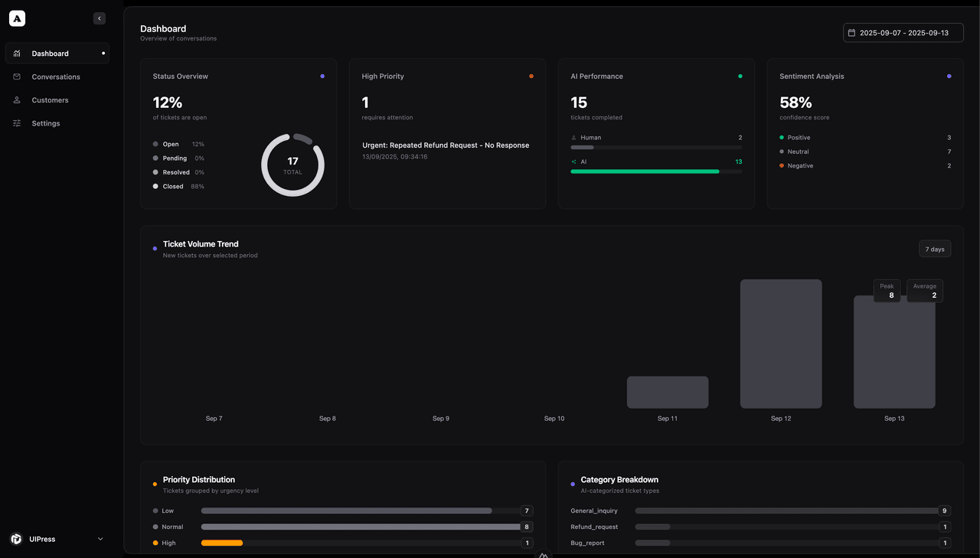Open the Dashboard menu item

[57, 54]
